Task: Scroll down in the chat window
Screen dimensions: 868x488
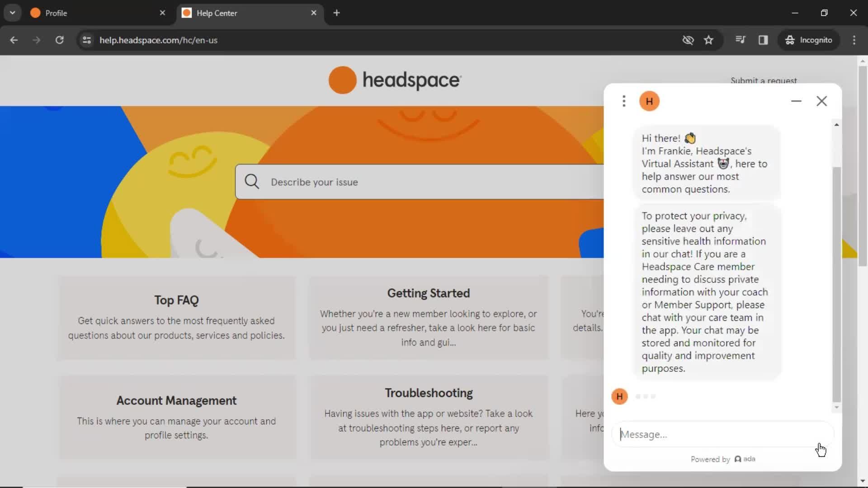Action: coord(836,407)
